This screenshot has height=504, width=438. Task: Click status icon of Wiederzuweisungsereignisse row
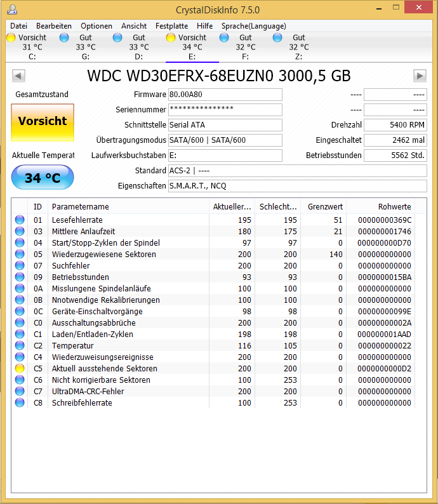click(x=20, y=357)
